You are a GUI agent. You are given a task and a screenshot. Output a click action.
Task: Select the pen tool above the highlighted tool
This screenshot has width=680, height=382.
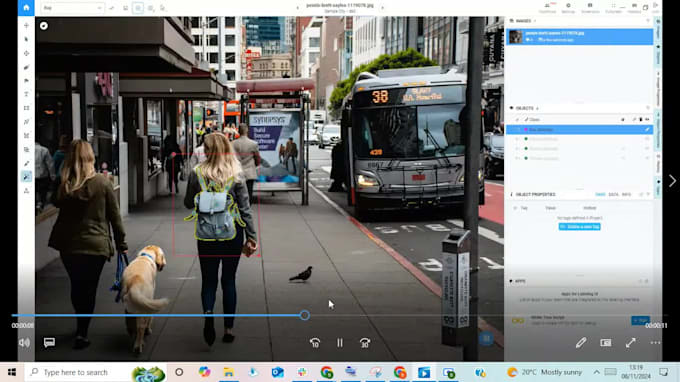pos(26,163)
